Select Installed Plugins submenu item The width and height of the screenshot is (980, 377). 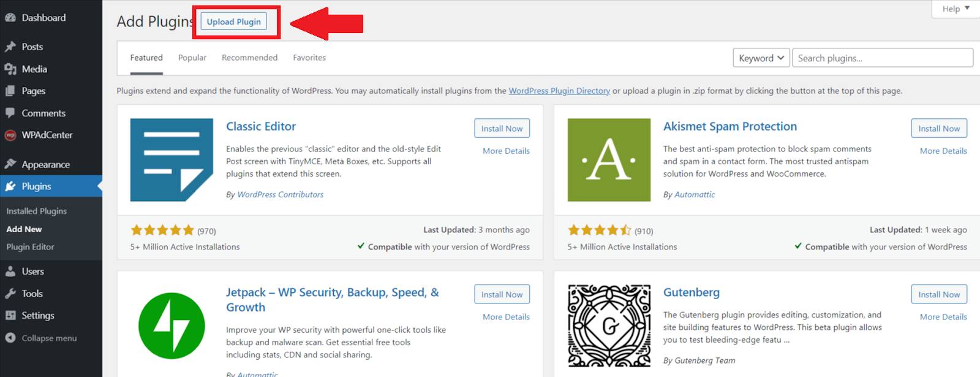tap(37, 211)
